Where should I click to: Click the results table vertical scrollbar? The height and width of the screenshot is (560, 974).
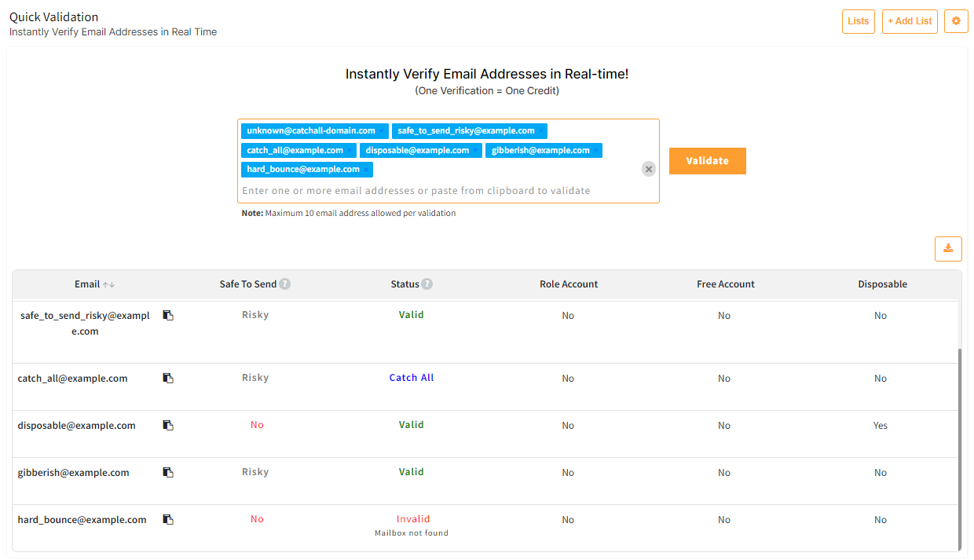point(958,450)
